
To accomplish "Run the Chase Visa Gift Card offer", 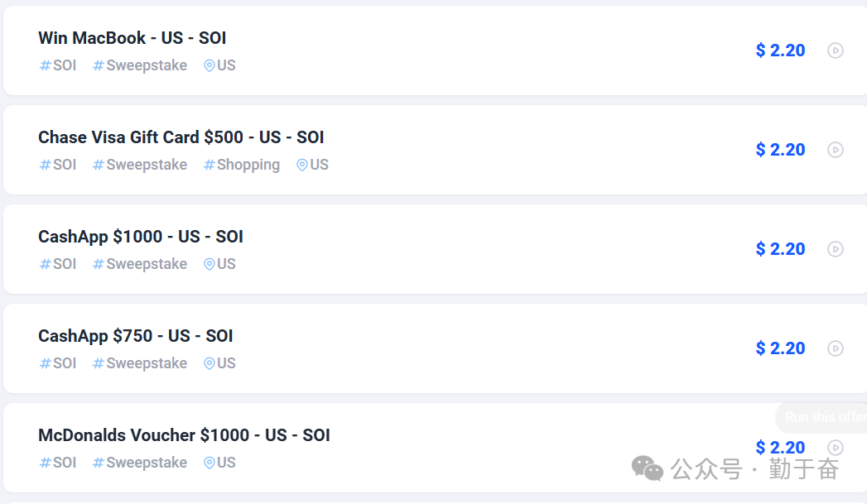I will (836, 150).
